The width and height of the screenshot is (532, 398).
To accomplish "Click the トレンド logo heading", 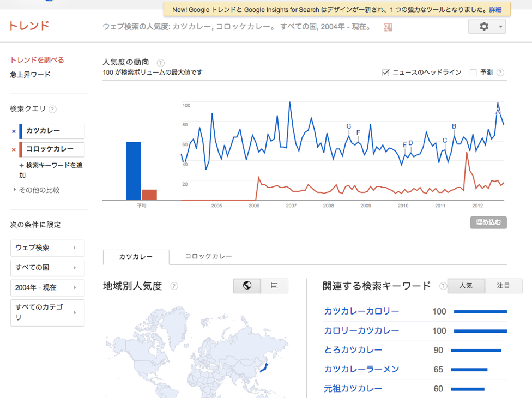I will [29, 26].
